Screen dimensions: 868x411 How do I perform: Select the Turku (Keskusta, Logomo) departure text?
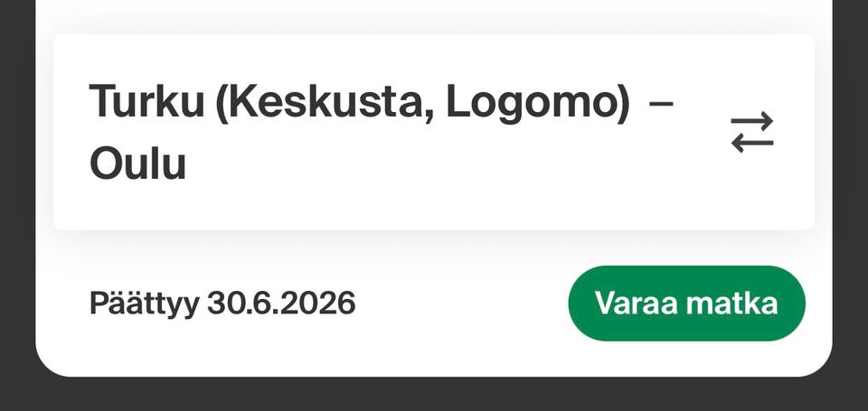359,102
